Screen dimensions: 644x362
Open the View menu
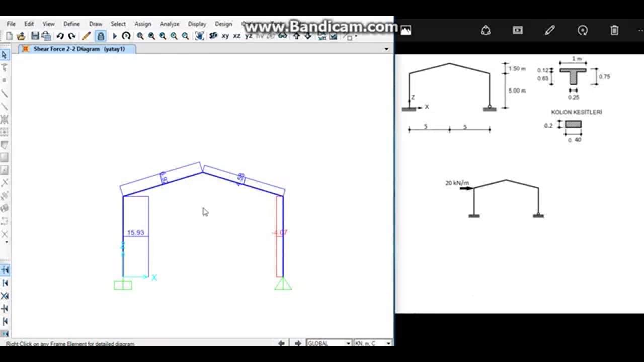pyautogui.click(x=49, y=24)
